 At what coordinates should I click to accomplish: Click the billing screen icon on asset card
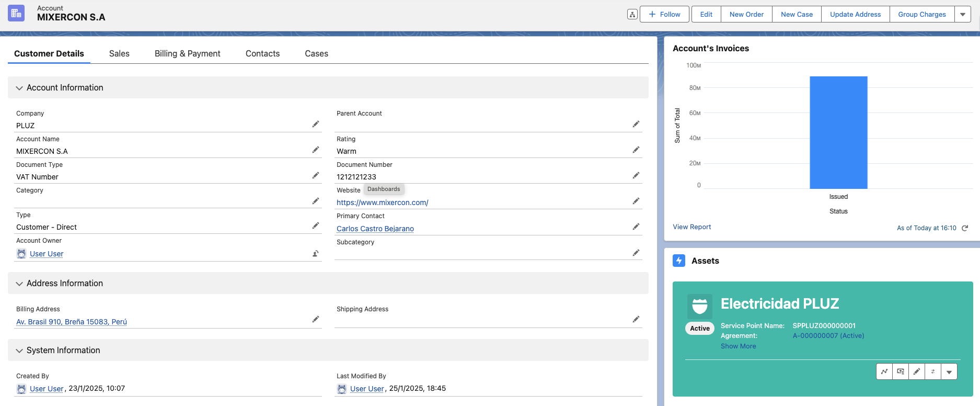[901, 371]
